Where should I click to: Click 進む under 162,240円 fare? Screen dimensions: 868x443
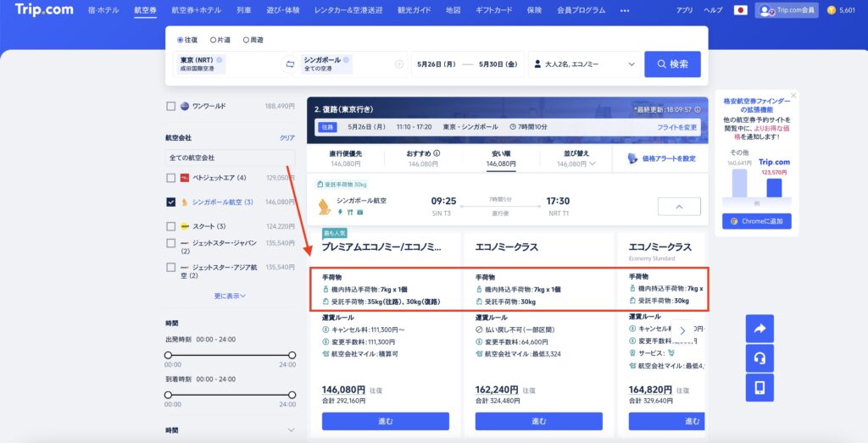coord(538,421)
